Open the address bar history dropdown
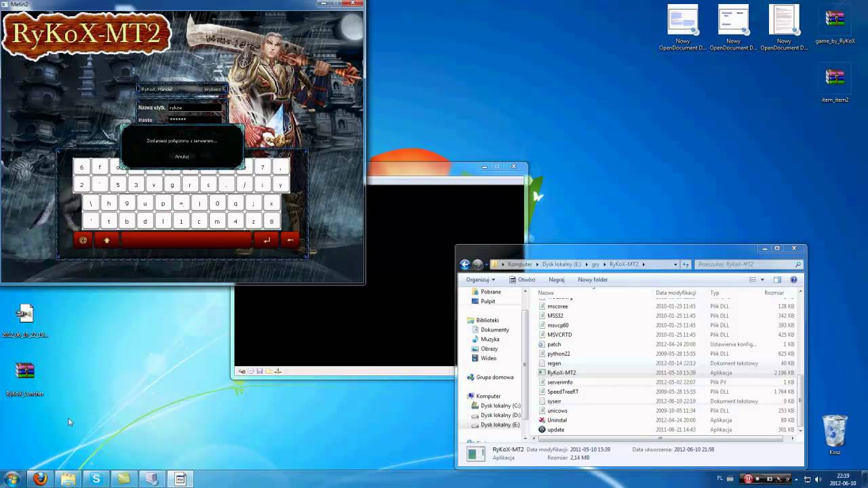This screenshot has width=868, height=488. coord(675,264)
